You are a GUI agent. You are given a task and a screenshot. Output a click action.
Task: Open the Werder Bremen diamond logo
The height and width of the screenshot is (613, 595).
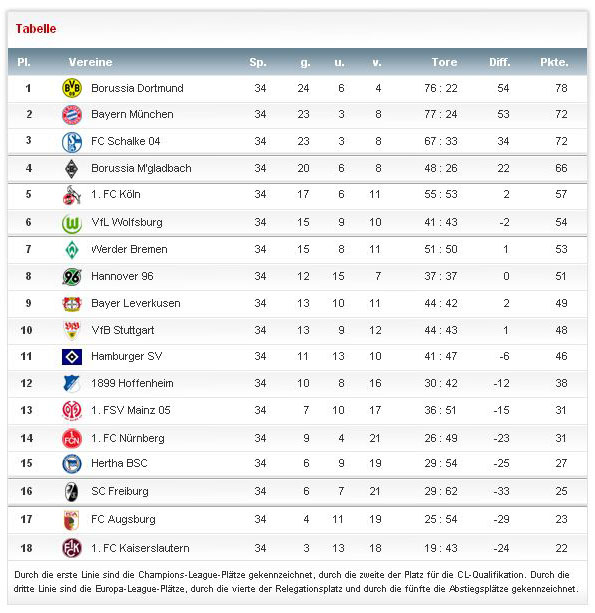pos(72,249)
